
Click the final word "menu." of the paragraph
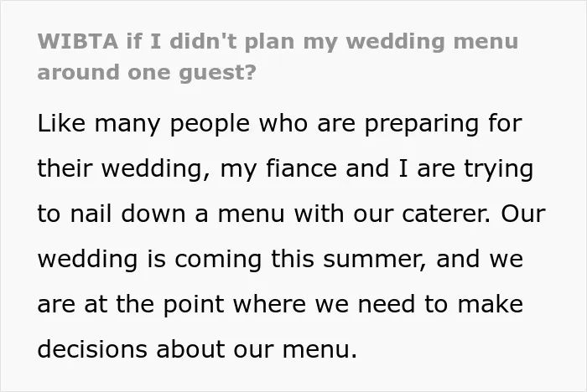coord(319,349)
